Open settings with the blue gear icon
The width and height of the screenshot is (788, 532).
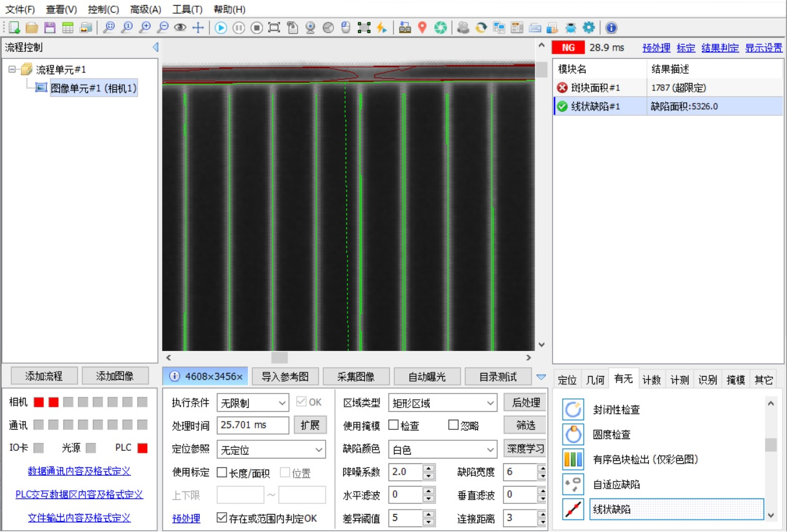(x=588, y=27)
